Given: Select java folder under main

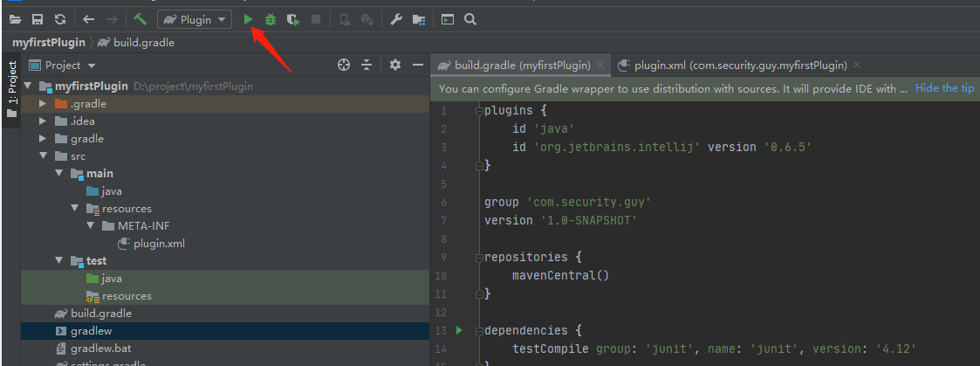Looking at the screenshot, I should [105, 190].
